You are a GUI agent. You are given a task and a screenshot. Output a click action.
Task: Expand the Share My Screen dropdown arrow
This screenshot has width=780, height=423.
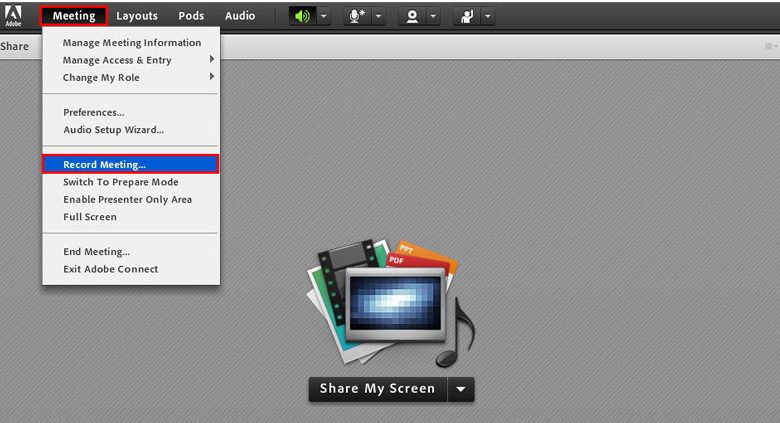point(461,389)
